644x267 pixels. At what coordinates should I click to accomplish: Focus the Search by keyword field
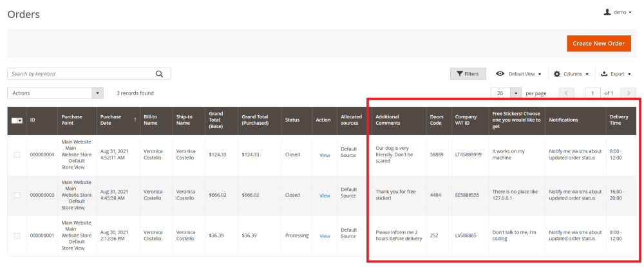point(89,74)
